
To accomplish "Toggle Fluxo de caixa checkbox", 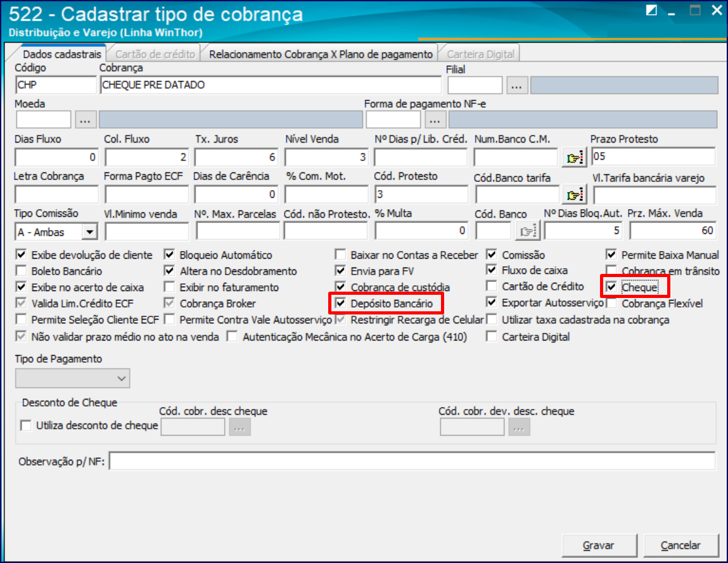I will (492, 269).
